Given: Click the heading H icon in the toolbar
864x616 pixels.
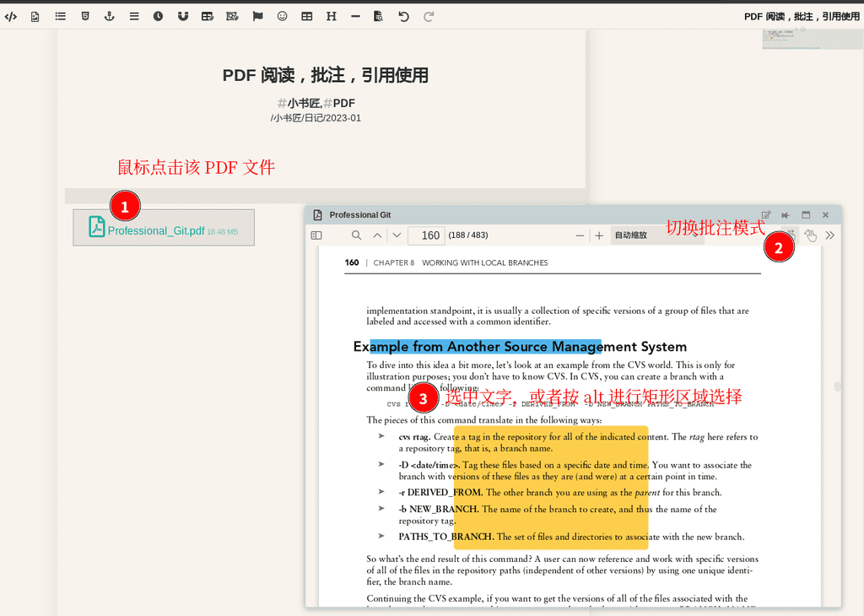Looking at the screenshot, I should click(x=331, y=15).
